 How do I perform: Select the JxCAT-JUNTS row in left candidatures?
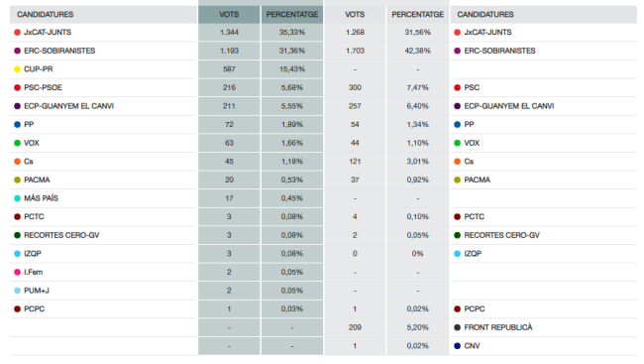103,32
